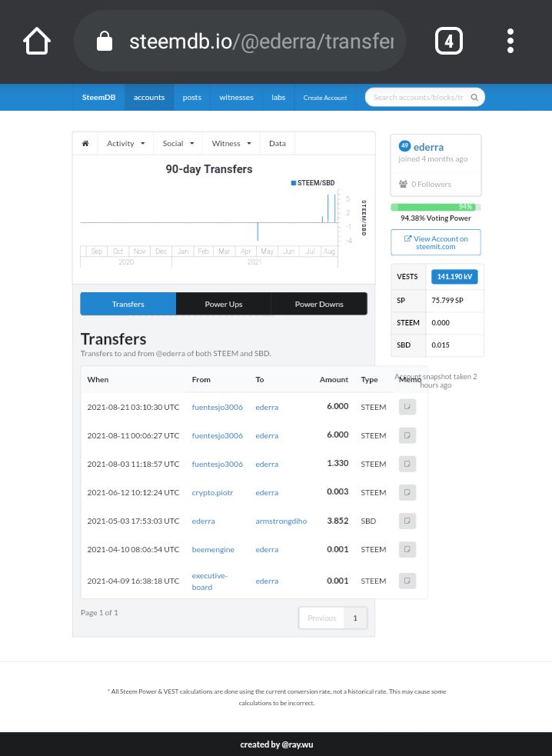Screen dimensions: 552x756
Task: Open the armstrongdiho account link
Action: [x=281, y=521]
